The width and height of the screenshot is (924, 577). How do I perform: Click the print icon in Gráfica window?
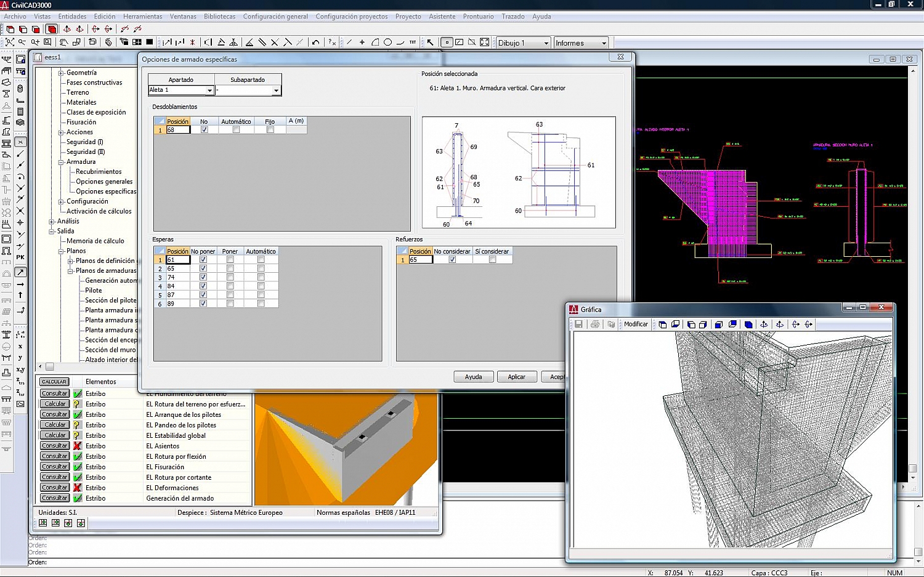595,324
